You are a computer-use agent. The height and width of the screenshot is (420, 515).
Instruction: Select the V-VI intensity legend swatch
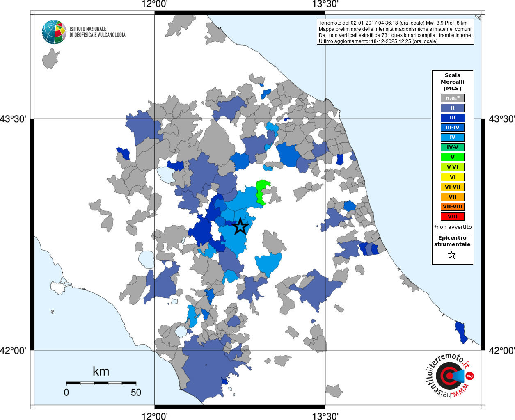(453, 167)
